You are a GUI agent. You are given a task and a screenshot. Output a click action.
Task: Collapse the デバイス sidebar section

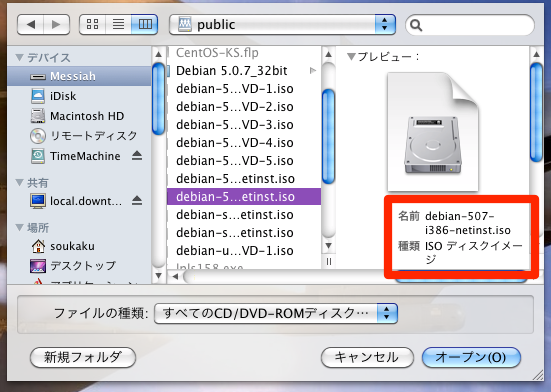pos(20,57)
